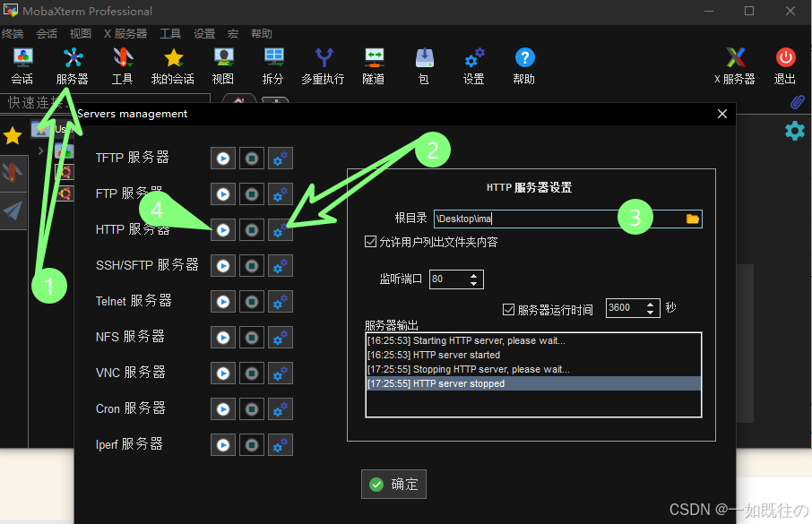Image resolution: width=812 pixels, height=524 pixels.
Task: Start the Iperf server
Action: [223, 445]
